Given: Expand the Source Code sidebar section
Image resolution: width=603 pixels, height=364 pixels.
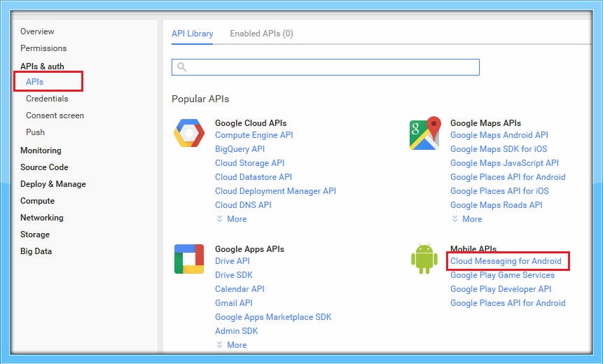Looking at the screenshot, I should [x=44, y=167].
